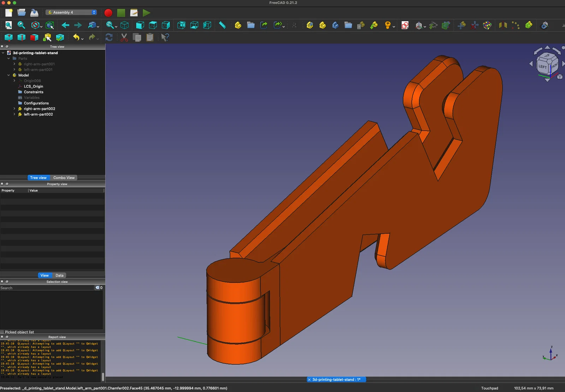Screen dimensions: 565x392
Task: Click the Search field in Selection view
Action: (x=47, y=288)
